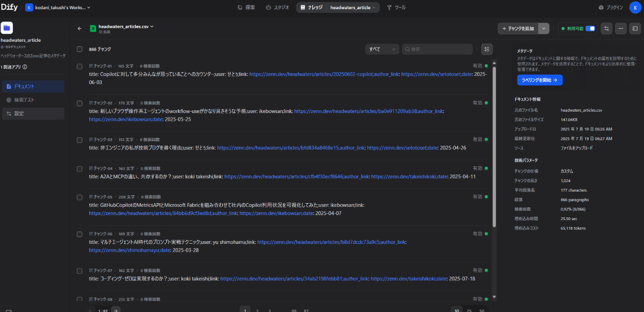Screen dimensions: 644x312
Task: Toggle the right metadata panel icon
Action: click(x=635, y=28)
